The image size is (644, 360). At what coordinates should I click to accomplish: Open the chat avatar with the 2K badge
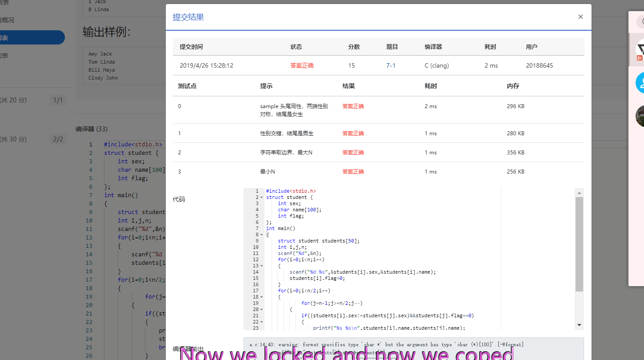point(640,49)
